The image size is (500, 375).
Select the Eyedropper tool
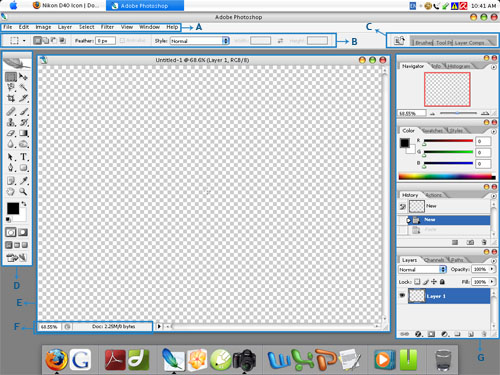pyautogui.click(x=23, y=181)
